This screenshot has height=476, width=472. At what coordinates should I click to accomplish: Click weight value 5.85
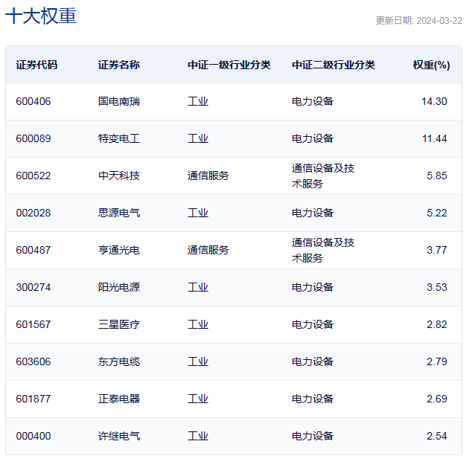click(x=437, y=176)
